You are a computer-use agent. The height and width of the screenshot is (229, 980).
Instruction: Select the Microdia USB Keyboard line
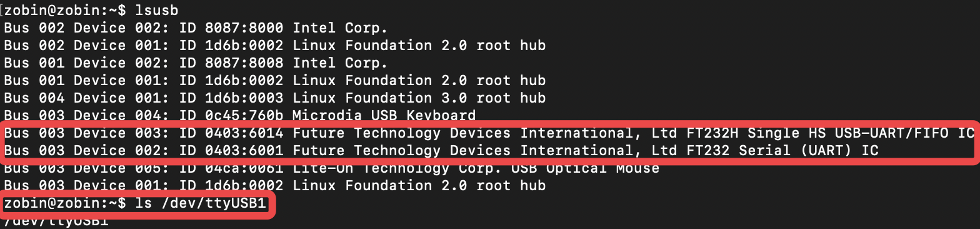coord(239,115)
